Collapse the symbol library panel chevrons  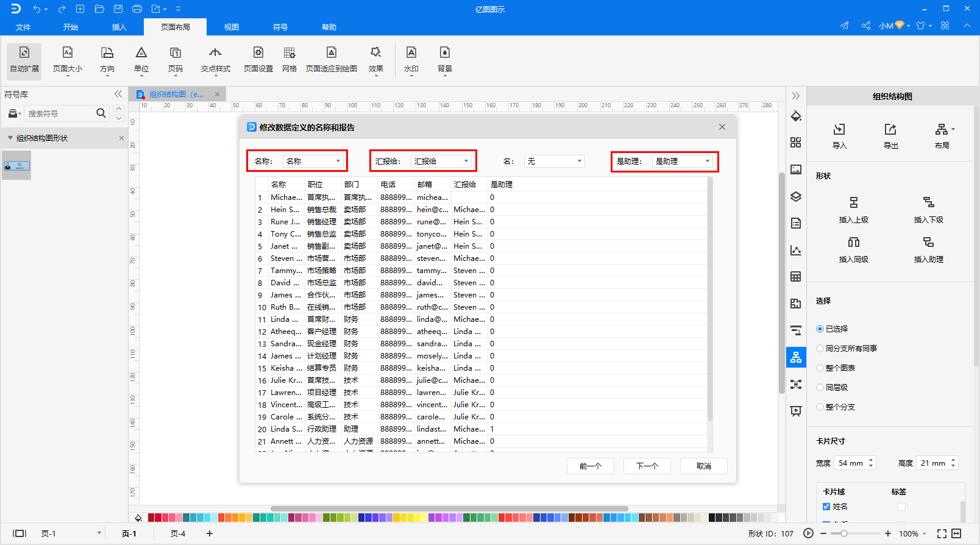click(118, 94)
